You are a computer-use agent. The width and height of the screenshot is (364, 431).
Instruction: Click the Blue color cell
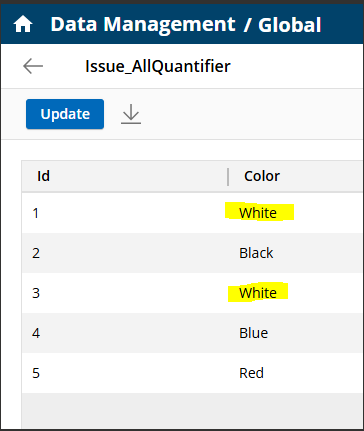click(x=253, y=333)
